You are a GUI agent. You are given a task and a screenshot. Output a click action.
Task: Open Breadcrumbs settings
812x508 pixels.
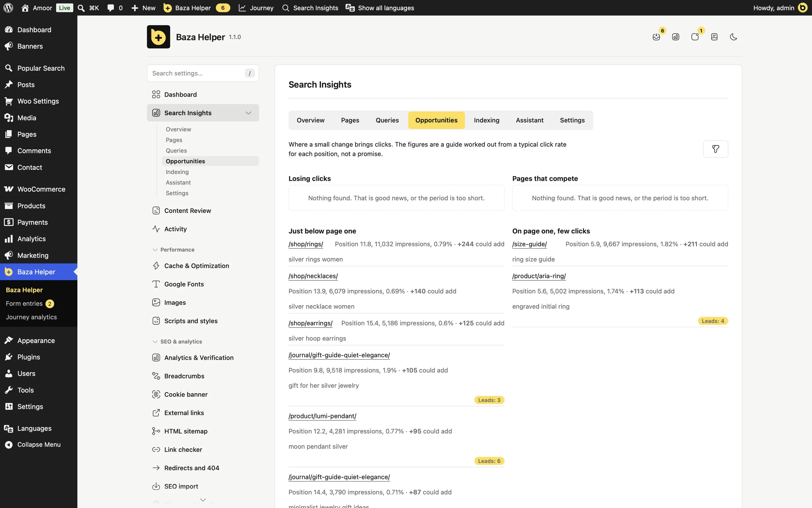tap(203, 376)
